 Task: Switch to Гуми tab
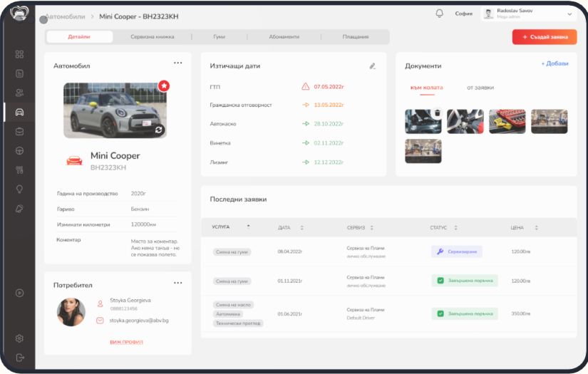(x=219, y=37)
